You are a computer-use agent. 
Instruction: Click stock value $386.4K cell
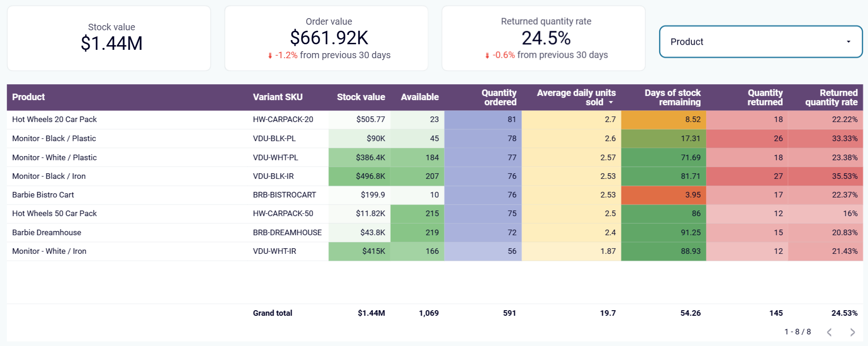point(359,157)
